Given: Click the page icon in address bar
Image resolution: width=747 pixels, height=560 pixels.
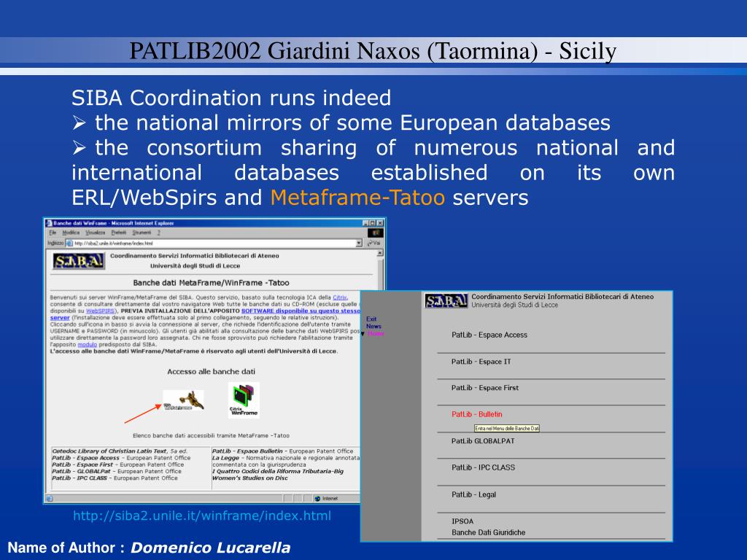Looking at the screenshot, I should [69, 244].
